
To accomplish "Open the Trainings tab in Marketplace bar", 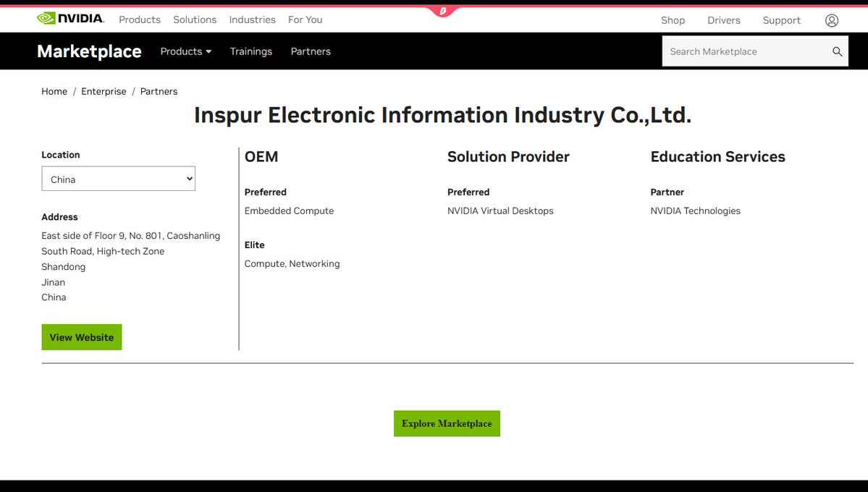I will coord(250,51).
